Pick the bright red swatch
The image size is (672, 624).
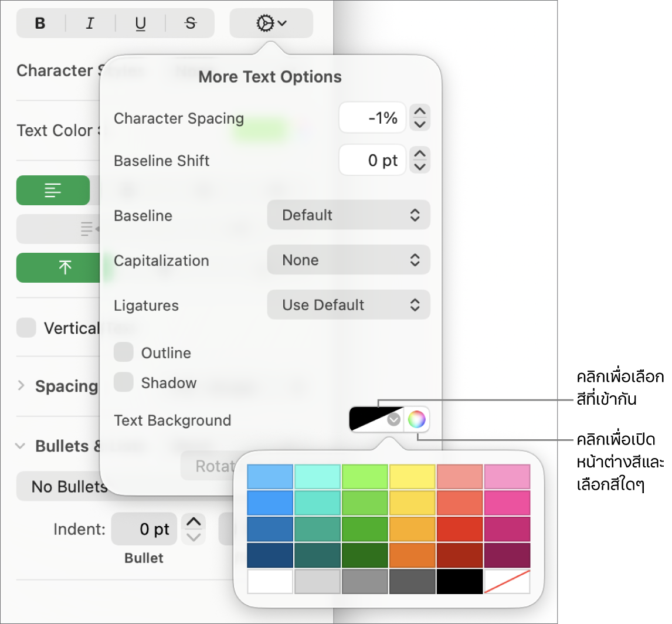click(460, 529)
